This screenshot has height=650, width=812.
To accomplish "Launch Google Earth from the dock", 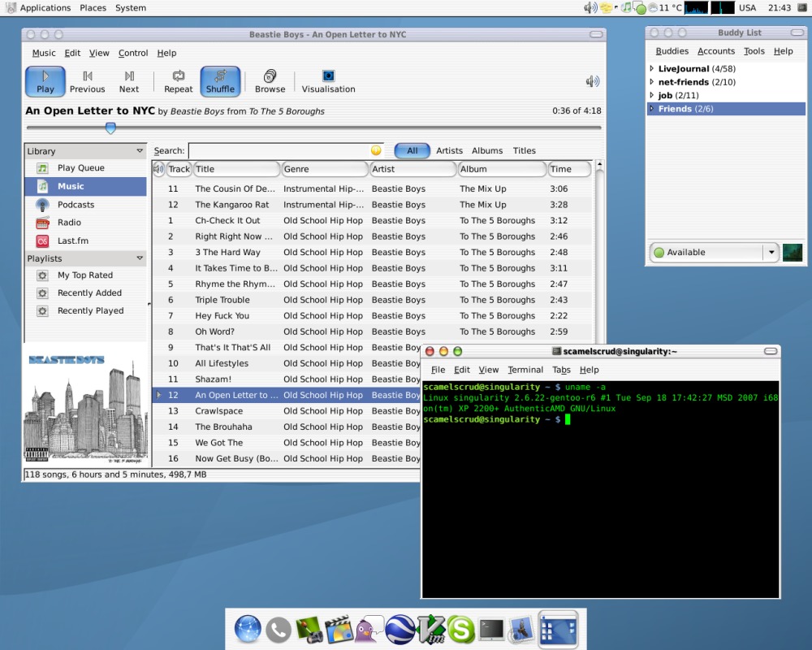I will pyautogui.click(x=400, y=629).
